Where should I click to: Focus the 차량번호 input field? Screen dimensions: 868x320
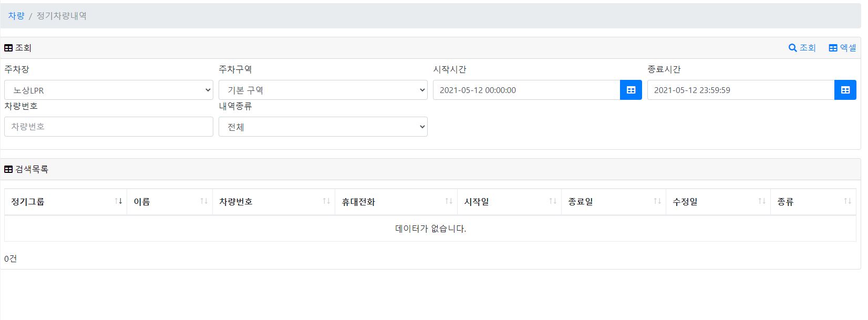[109, 127]
